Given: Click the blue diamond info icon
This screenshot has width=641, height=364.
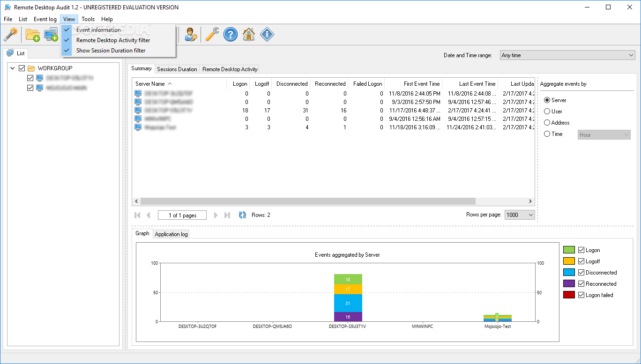Looking at the screenshot, I should (x=267, y=34).
